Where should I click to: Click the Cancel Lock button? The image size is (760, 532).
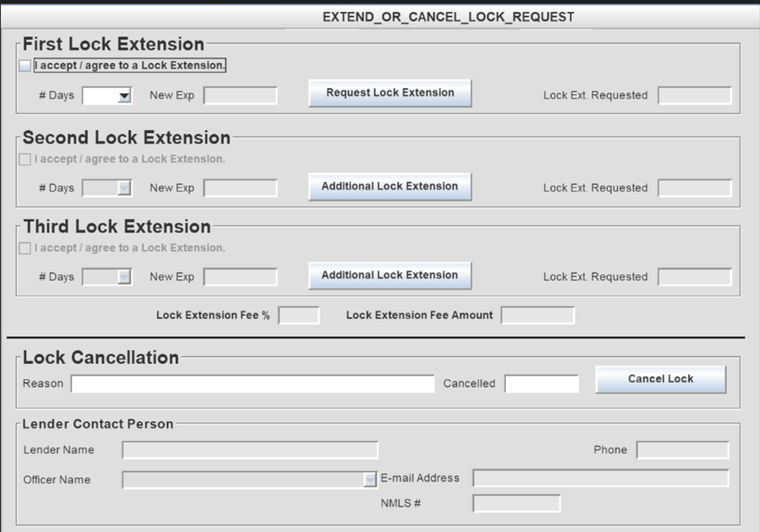point(660,379)
